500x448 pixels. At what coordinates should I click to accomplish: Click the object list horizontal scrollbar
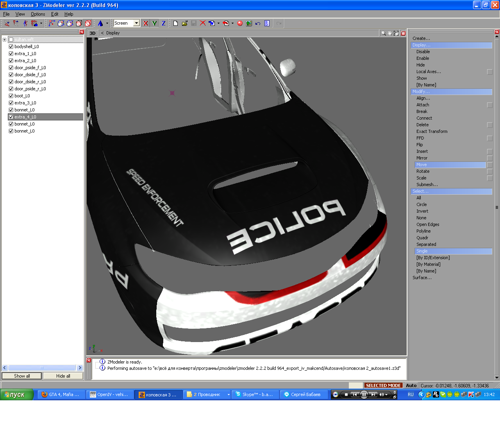pyautogui.click(x=42, y=368)
